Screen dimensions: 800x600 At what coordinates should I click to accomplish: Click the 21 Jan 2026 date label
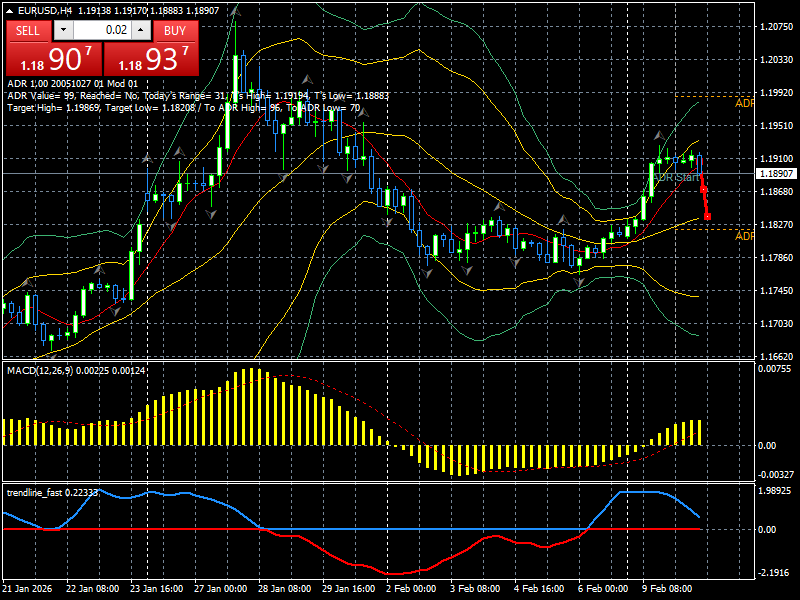27,588
